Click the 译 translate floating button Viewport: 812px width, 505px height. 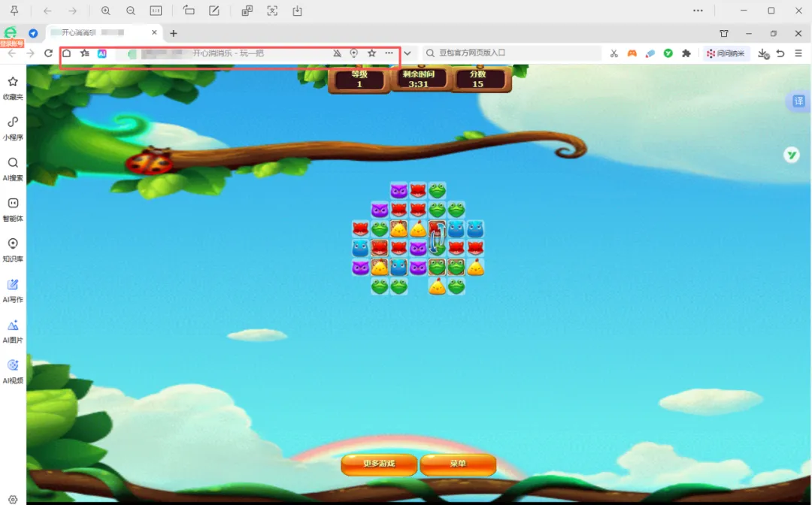pos(799,101)
